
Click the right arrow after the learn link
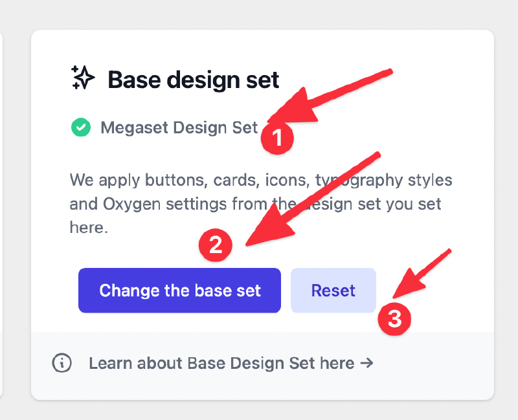366,363
